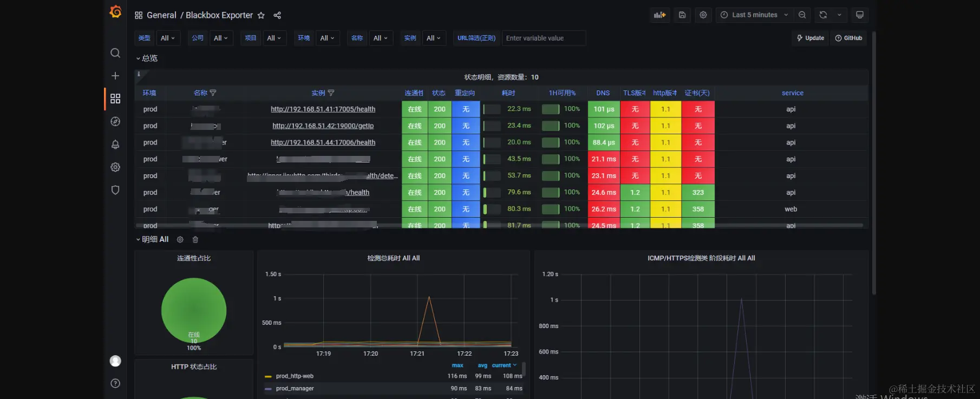Open link http://192.168.51.42:19000/getIp
980x399 pixels.
[323, 126]
